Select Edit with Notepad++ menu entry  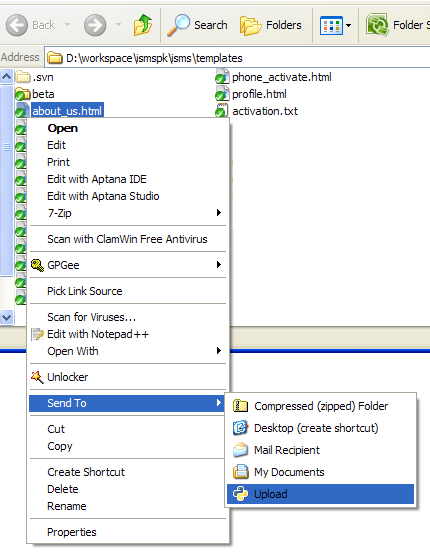point(128,334)
